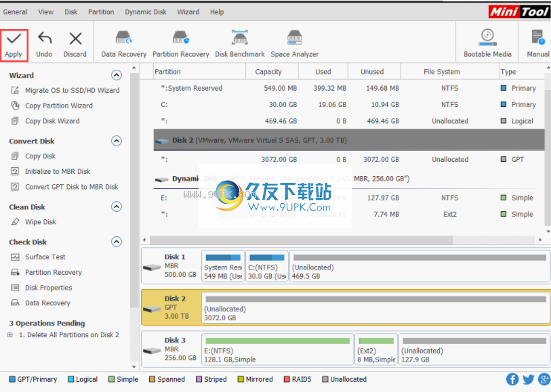
Task: Sort by the Capacity column header
Action: coord(272,72)
